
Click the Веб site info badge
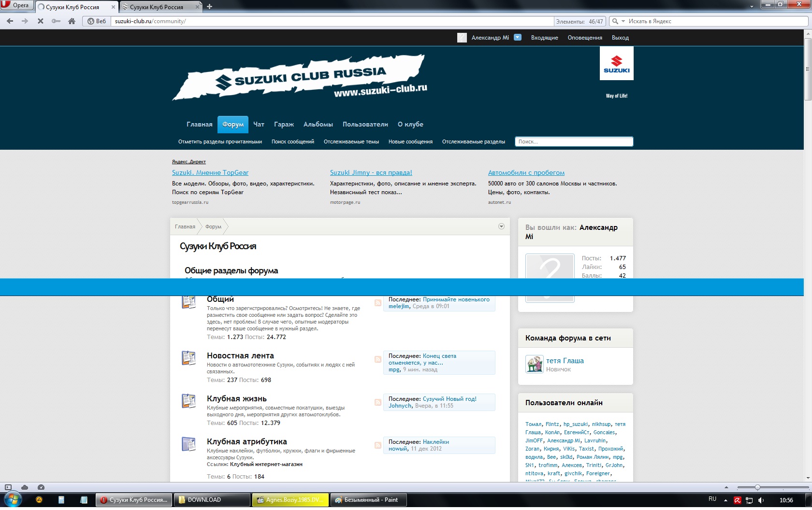tap(97, 21)
